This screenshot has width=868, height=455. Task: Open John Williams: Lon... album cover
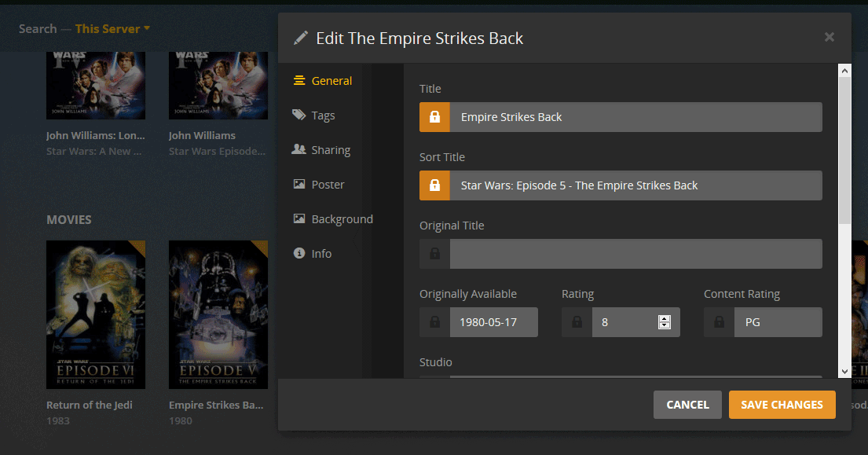pos(96,85)
